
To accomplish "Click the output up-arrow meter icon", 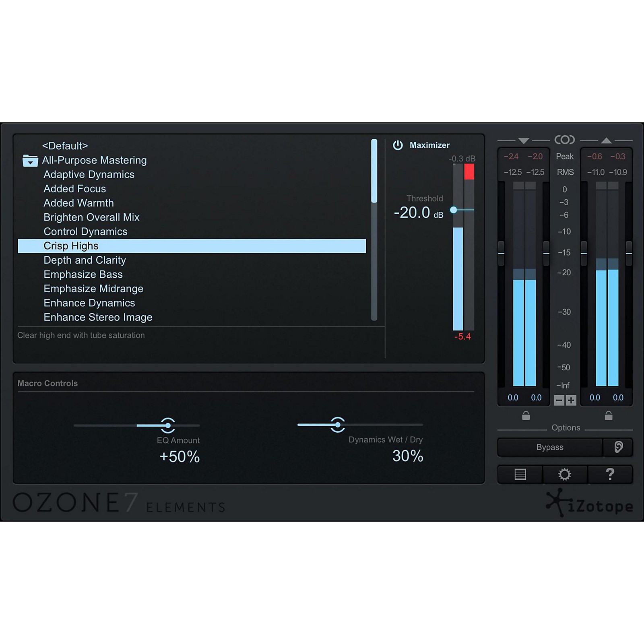I will click(607, 140).
